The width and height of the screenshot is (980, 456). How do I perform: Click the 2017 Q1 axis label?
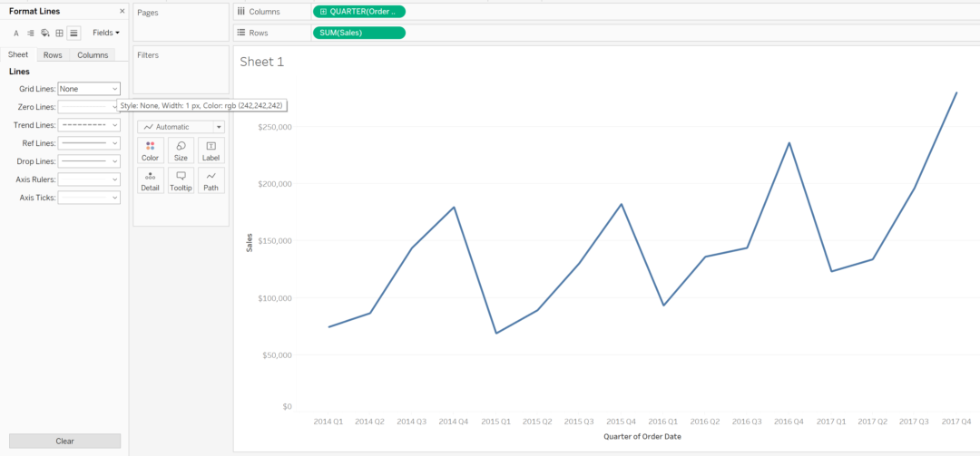coord(830,422)
